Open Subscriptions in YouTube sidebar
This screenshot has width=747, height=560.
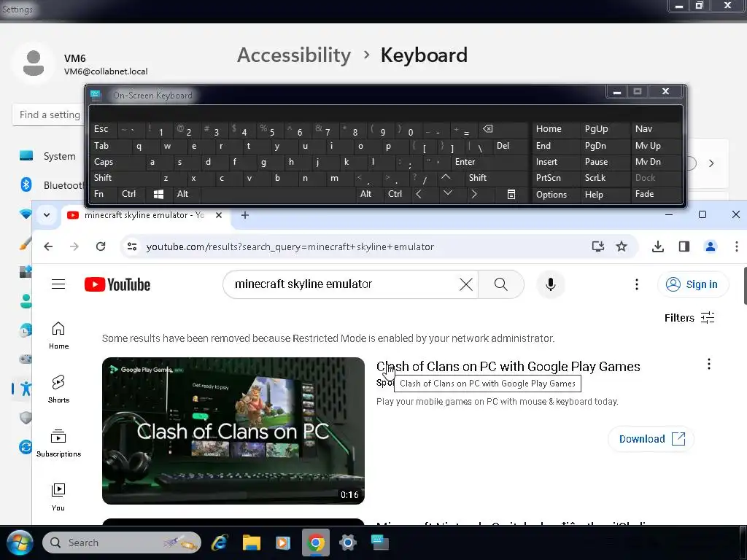(x=58, y=443)
